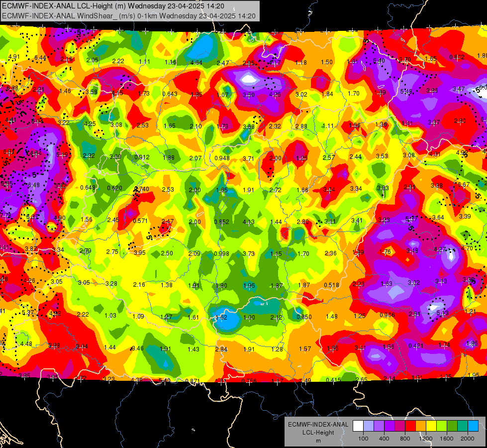Click the orange legend swatch

tap(421, 426)
